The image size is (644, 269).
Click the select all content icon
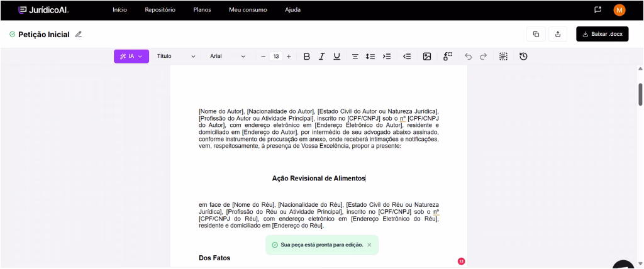pos(504,57)
